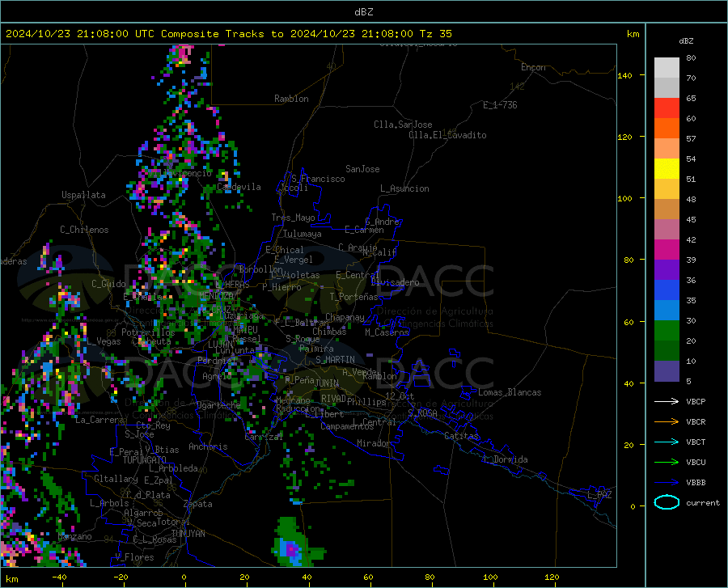Click the 'TUPUNGATO' map label

click(x=145, y=460)
